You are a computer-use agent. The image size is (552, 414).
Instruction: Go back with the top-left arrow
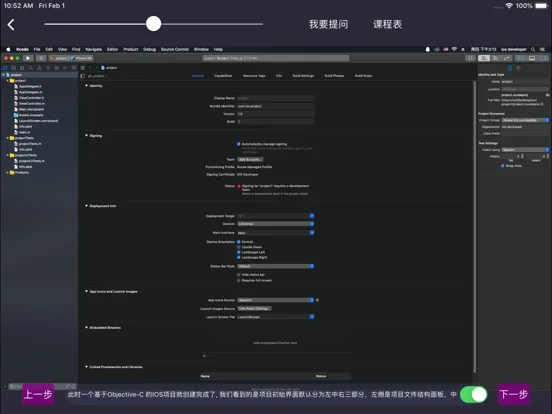coord(11,25)
